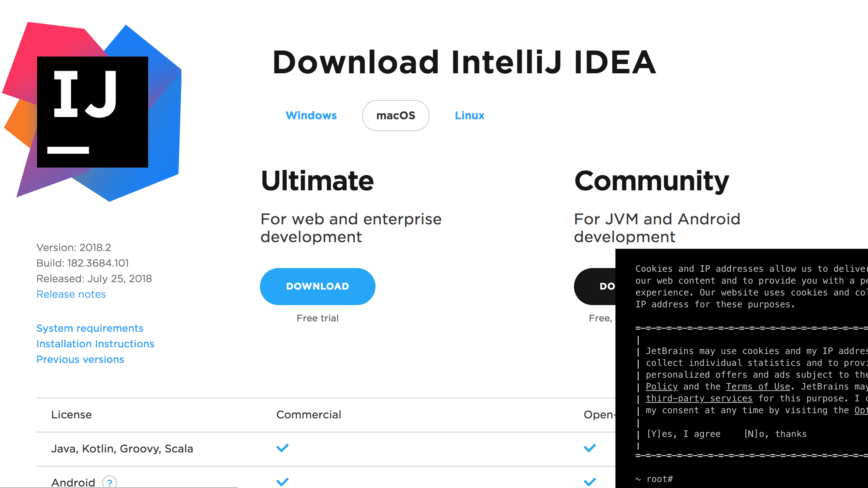The height and width of the screenshot is (488, 868).
Task: Click the 'Free trial' label
Action: tap(318, 318)
